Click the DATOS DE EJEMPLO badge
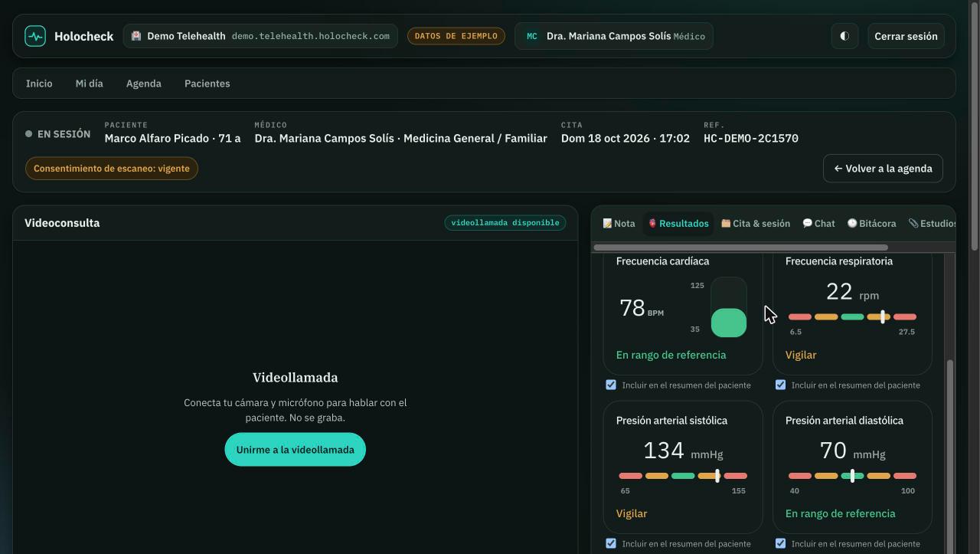The width and height of the screenshot is (980, 554). click(x=456, y=36)
